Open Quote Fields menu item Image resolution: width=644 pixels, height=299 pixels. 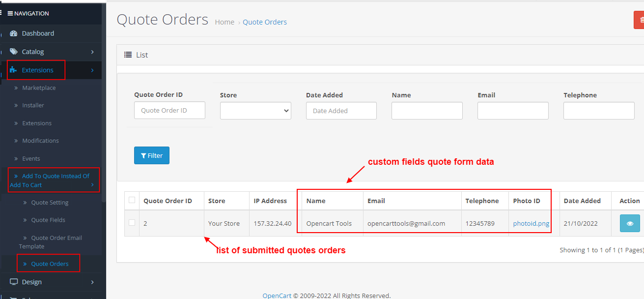pos(48,220)
